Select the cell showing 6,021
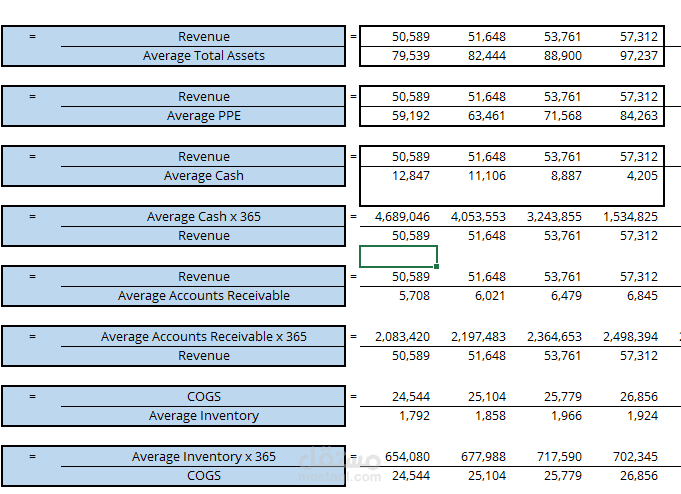This screenshot has width=681, height=494. click(490, 295)
